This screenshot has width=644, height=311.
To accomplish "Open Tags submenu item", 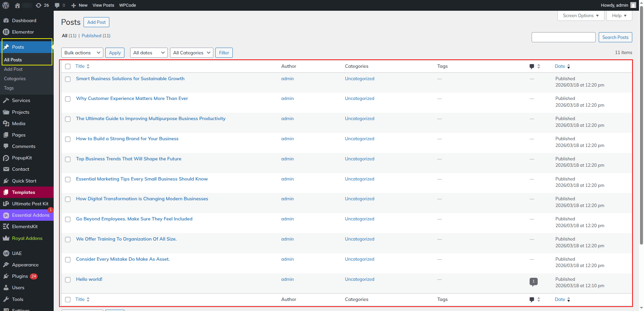I will point(9,88).
